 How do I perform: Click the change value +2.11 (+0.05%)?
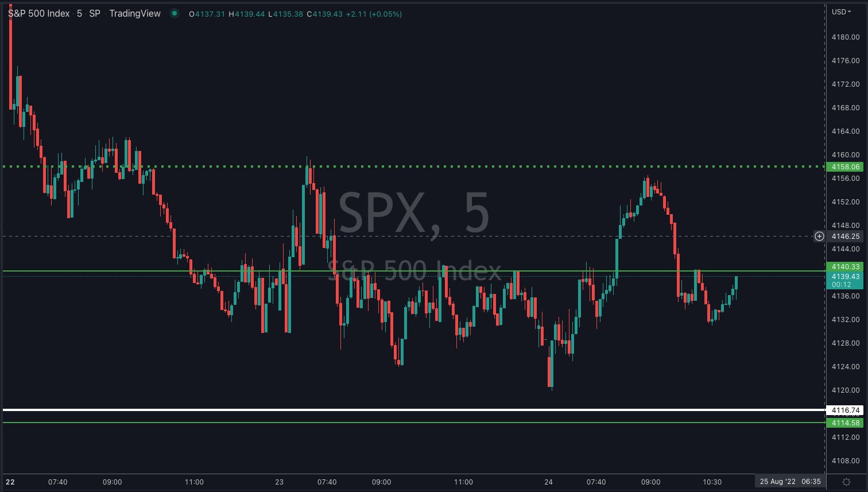tap(374, 14)
